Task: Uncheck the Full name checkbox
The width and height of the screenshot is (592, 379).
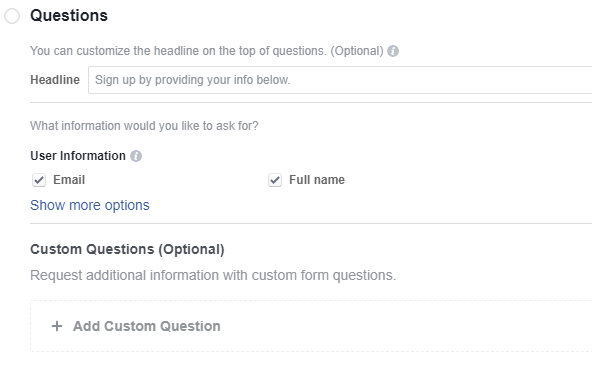Action: click(x=275, y=180)
